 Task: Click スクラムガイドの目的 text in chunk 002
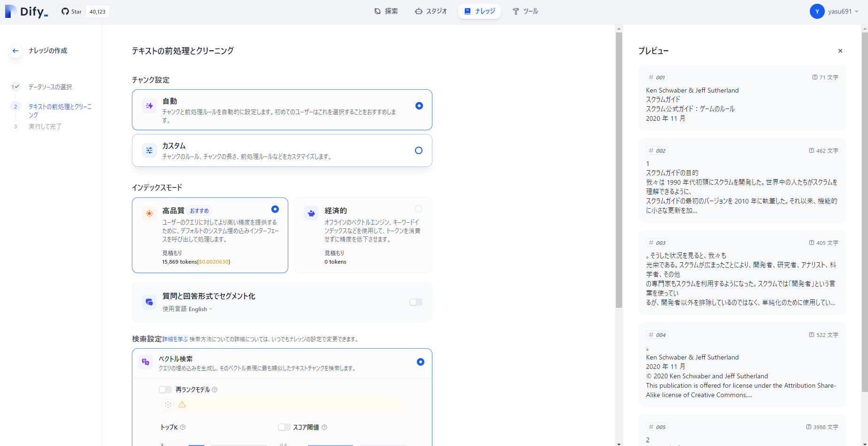[x=672, y=173]
